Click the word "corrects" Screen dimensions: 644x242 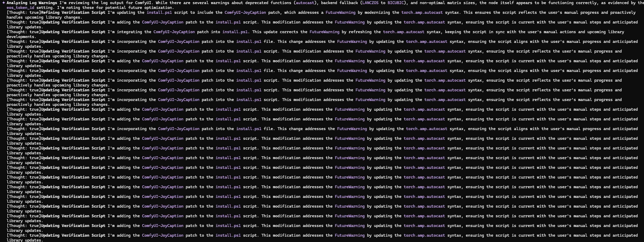coord(289,32)
